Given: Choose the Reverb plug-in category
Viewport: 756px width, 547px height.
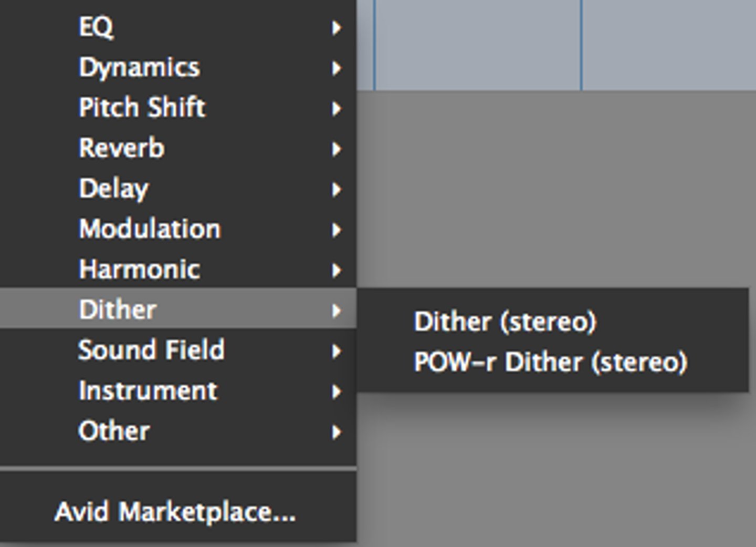Looking at the screenshot, I should pos(121,148).
